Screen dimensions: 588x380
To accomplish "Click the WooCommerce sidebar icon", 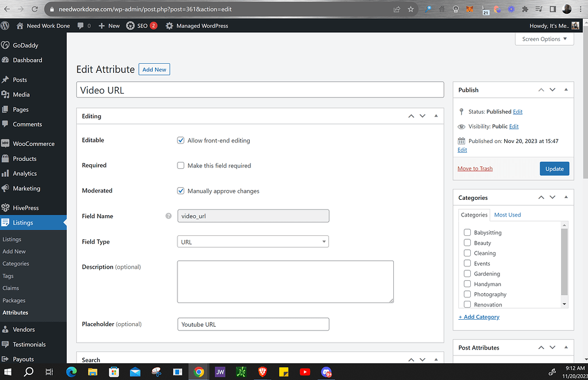I will click(x=5, y=144).
